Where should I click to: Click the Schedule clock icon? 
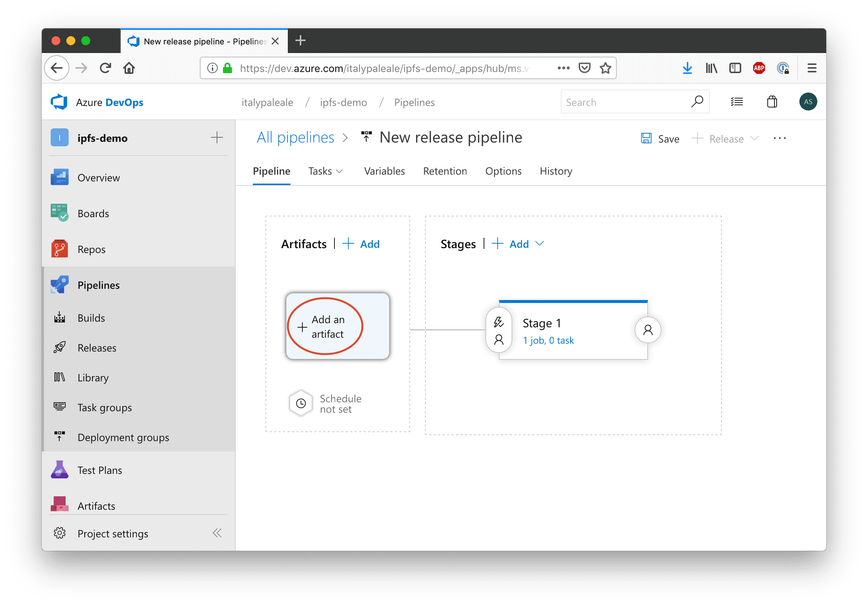click(301, 404)
